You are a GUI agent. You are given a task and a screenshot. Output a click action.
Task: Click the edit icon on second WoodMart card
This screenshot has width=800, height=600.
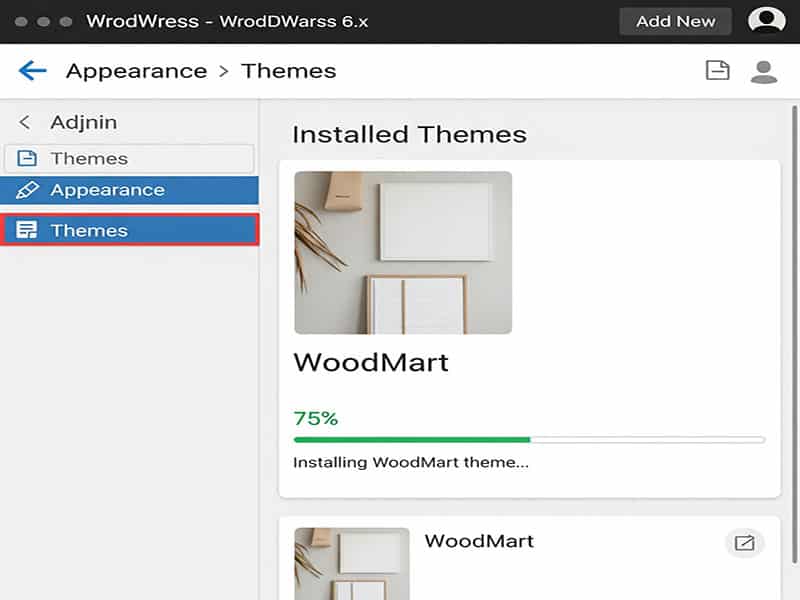(744, 542)
